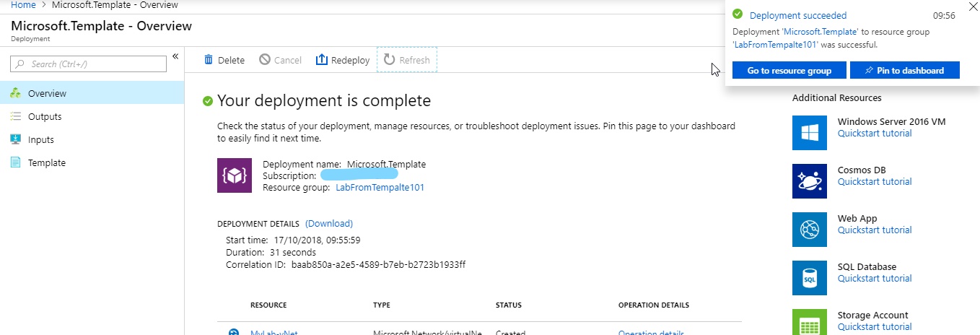
Task: Click the Refresh toolbar label
Action: point(415,61)
